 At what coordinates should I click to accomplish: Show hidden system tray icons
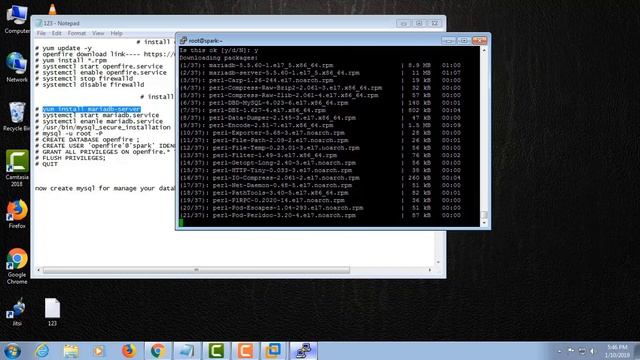coord(560,351)
